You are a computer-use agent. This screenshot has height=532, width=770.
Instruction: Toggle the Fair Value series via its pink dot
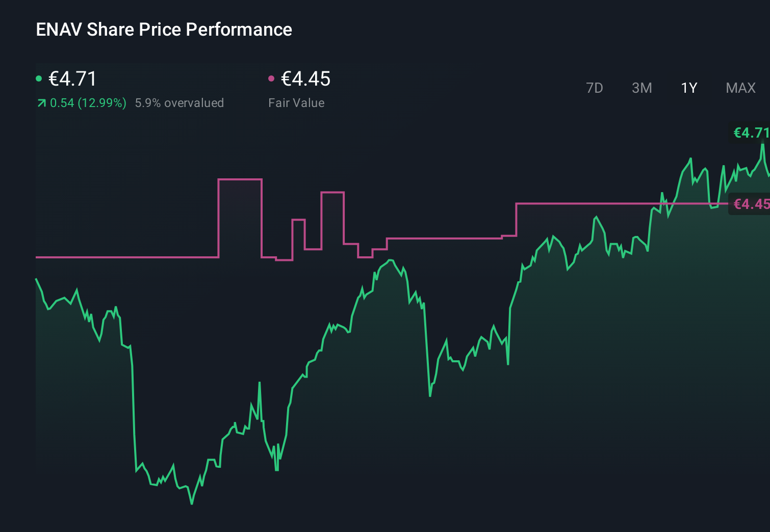pyautogui.click(x=272, y=78)
